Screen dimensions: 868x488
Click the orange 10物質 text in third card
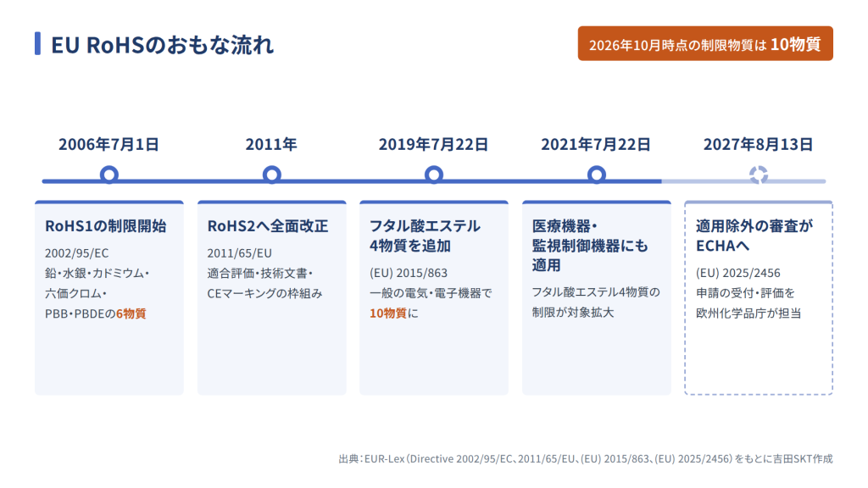point(388,313)
